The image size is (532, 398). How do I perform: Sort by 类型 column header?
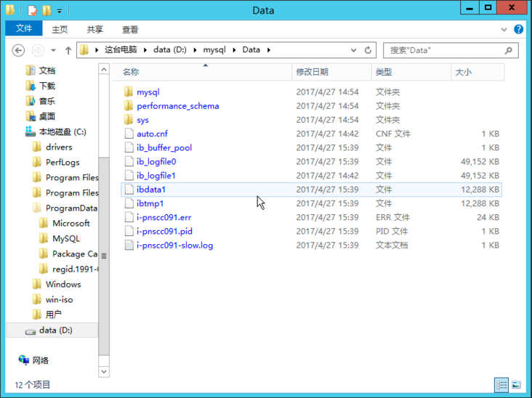[411, 72]
